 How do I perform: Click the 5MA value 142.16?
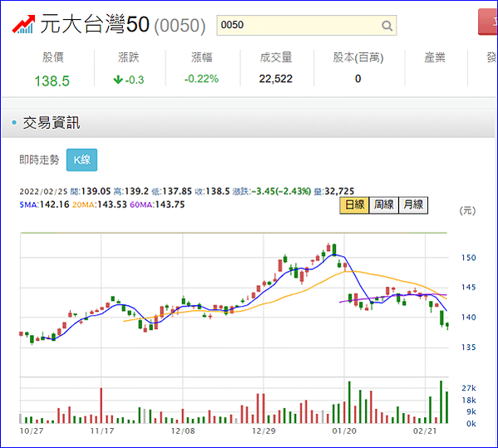[x=54, y=204]
